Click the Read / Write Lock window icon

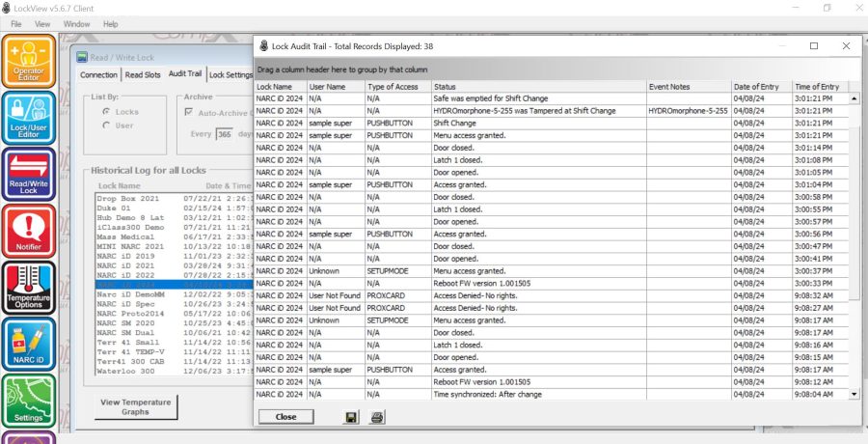(82, 57)
